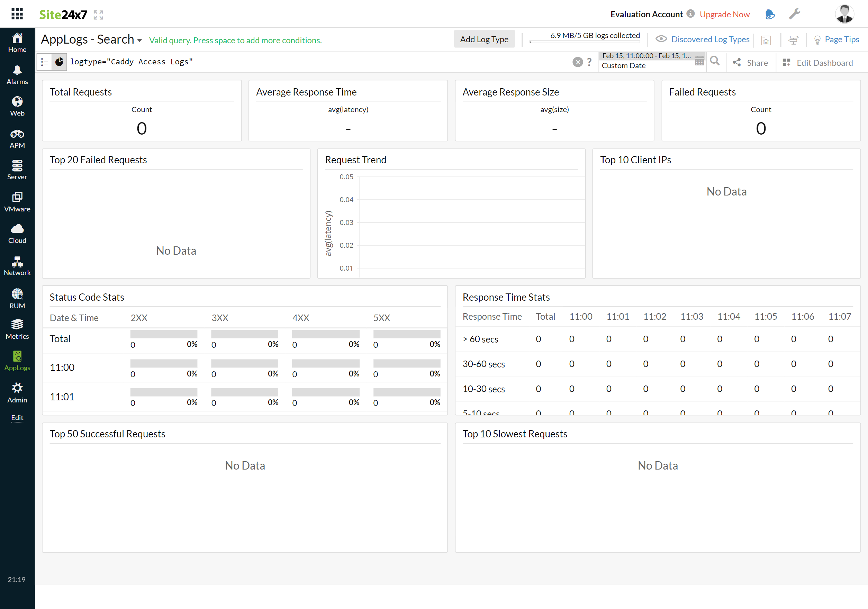Show Discovered Log Types via the eye icon
868x609 pixels.
(x=661, y=39)
